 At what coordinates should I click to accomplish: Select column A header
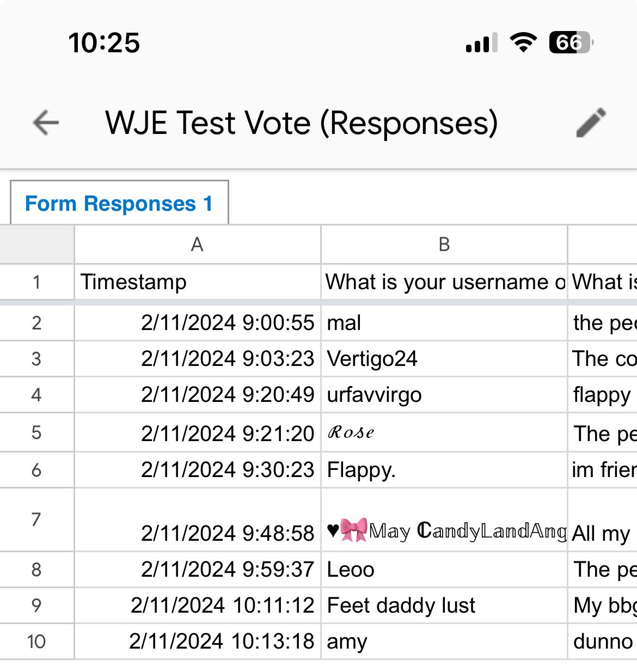(x=197, y=245)
